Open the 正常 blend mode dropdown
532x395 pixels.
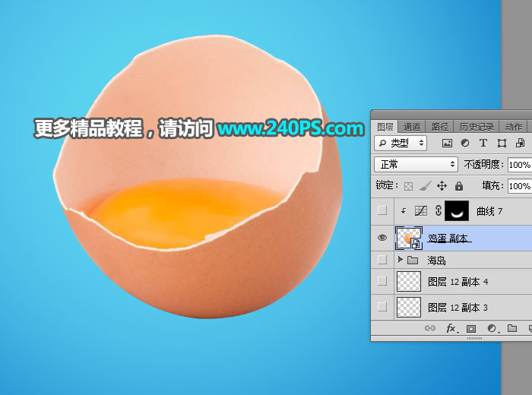[416, 164]
